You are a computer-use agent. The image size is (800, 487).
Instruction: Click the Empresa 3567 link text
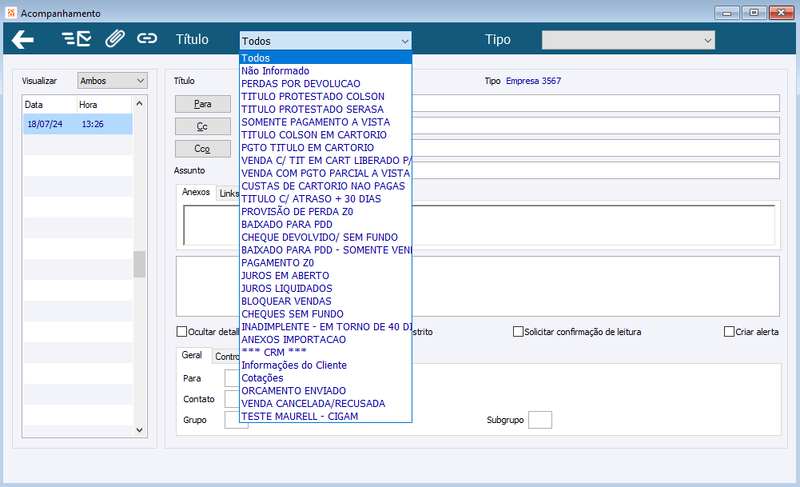coord(533,81)
